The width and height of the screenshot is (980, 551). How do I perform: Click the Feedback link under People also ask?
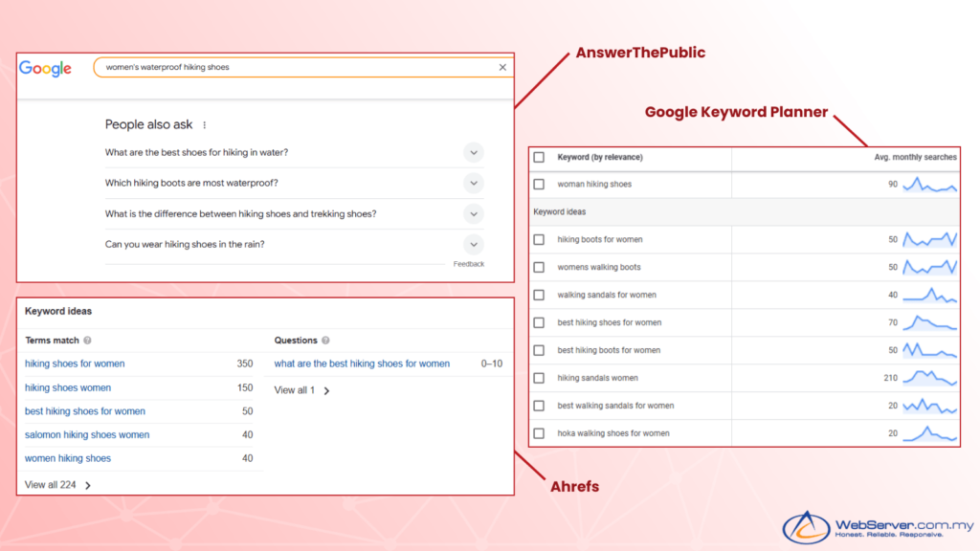click(469, 264)
